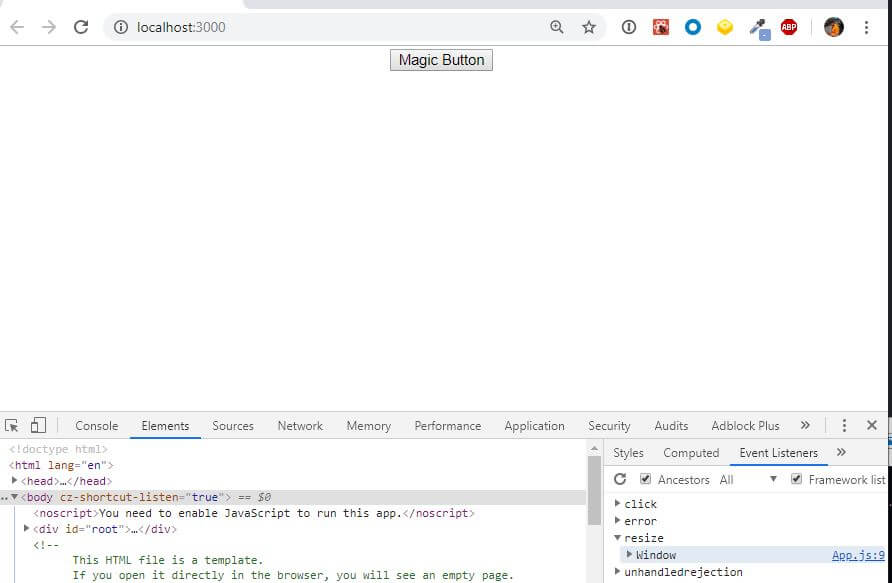Open the Chrome three-dot menu

(x=866, y=27)
